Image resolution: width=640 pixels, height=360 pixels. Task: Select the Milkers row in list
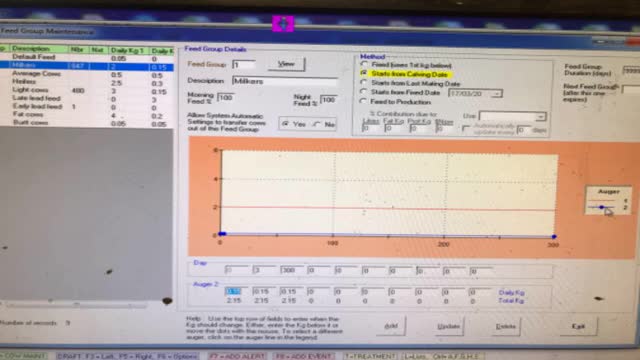[87, 66]
